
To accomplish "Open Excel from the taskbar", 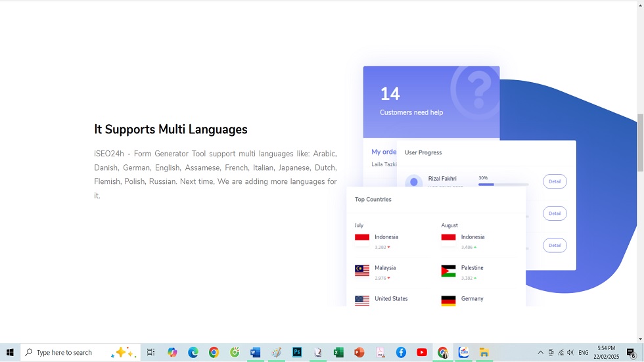I will tap(338, 353).
